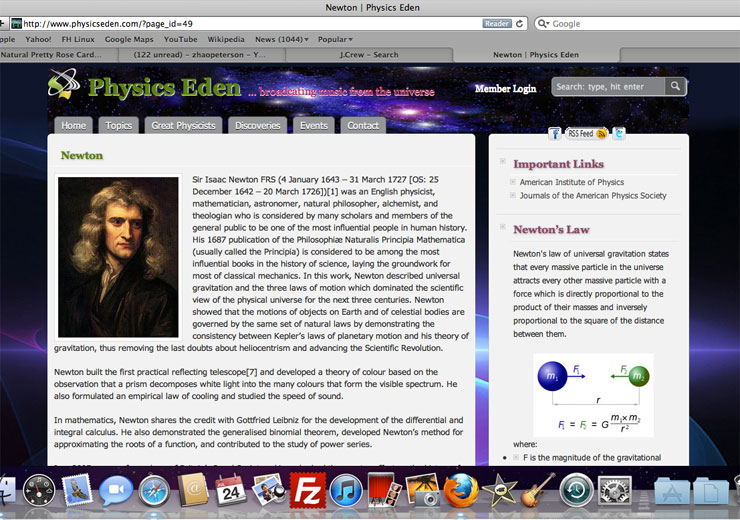740x520 pixels.
Task: Open the YouTube bookmark
Action: (180, 39)
